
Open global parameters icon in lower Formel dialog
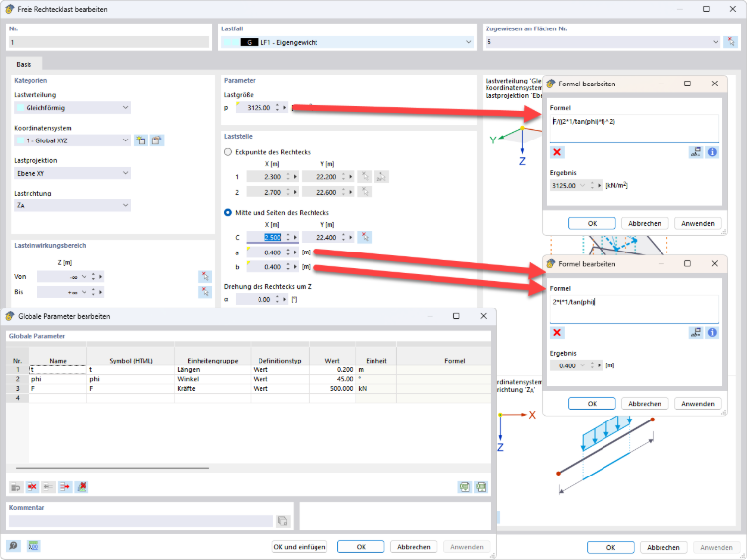pyautogui.click(x=696, y=332)
